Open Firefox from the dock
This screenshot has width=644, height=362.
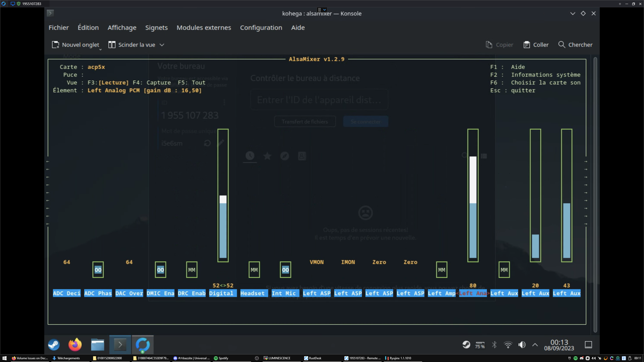[x=75, y=345]
